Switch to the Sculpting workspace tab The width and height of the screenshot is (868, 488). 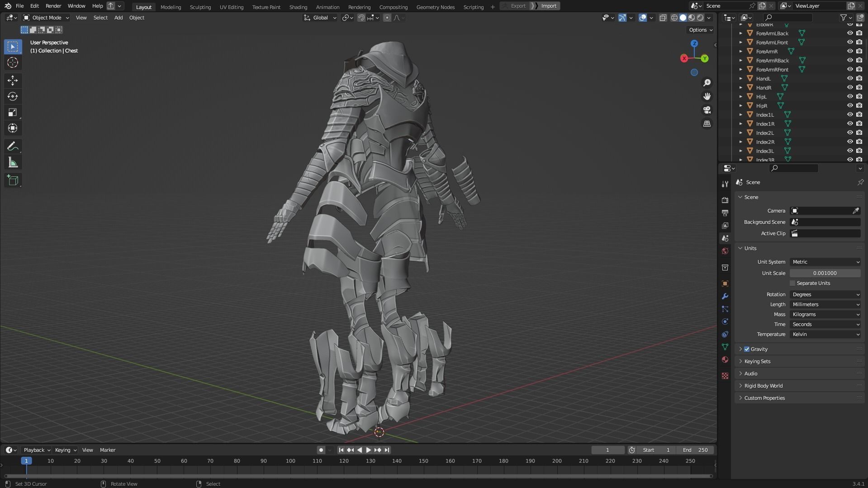click(x=200, y=7)
